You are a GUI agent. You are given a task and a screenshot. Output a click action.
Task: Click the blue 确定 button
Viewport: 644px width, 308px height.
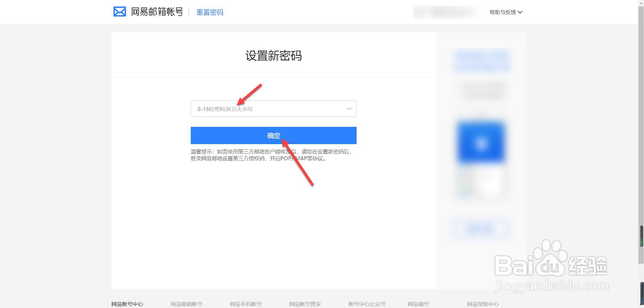(274, 135)
